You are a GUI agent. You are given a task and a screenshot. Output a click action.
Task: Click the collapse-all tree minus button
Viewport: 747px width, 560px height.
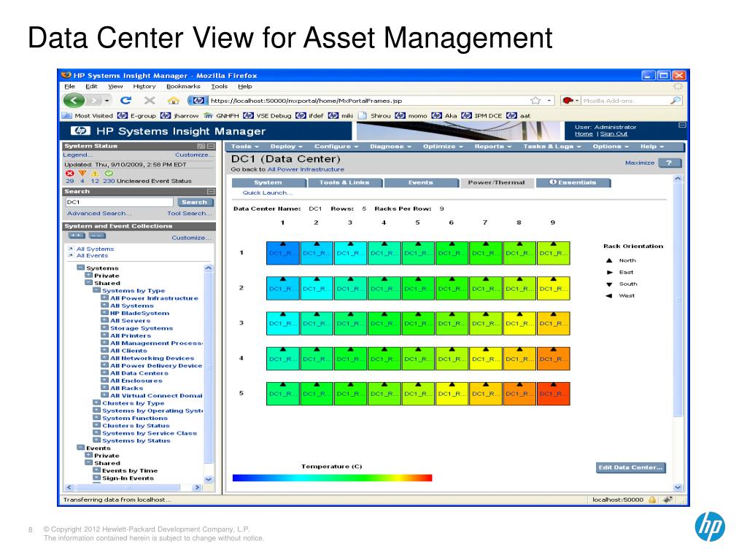[97, 236]
